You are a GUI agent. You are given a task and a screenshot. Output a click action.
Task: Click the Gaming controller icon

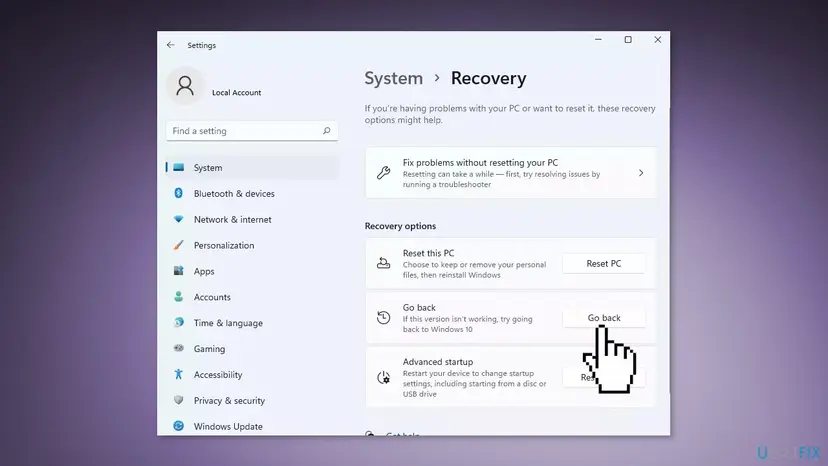pyautogui.click(x=178, y=348)
